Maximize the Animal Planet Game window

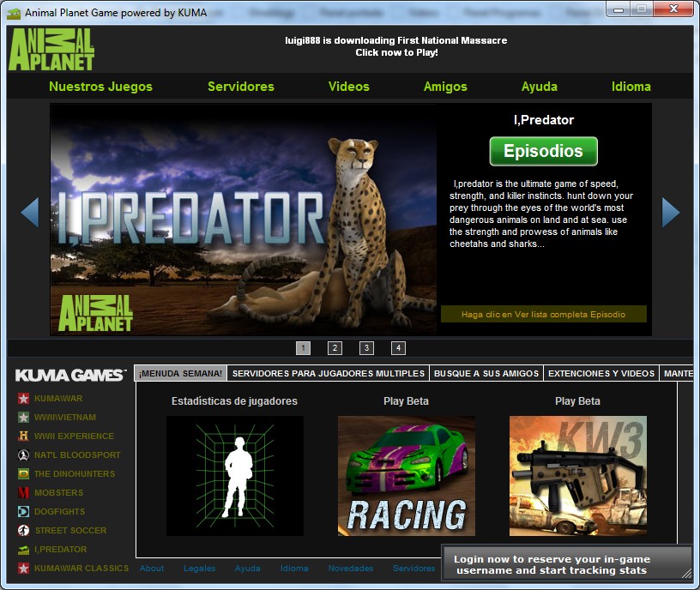coord(642,9)
